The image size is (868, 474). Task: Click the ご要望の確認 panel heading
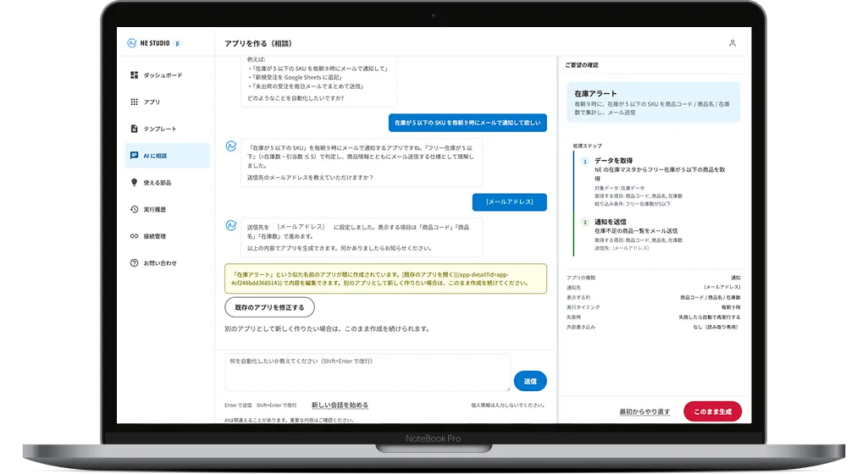click(581, 64)
